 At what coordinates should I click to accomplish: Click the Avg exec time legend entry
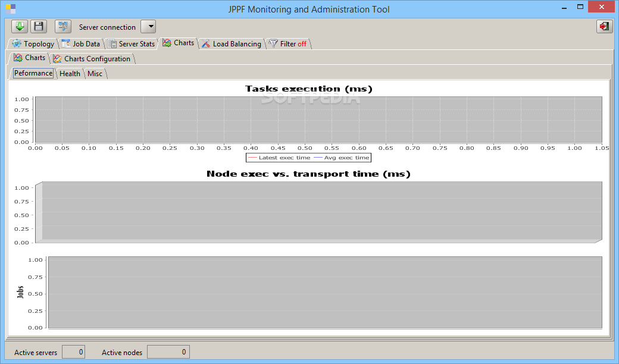coord(342,158)
